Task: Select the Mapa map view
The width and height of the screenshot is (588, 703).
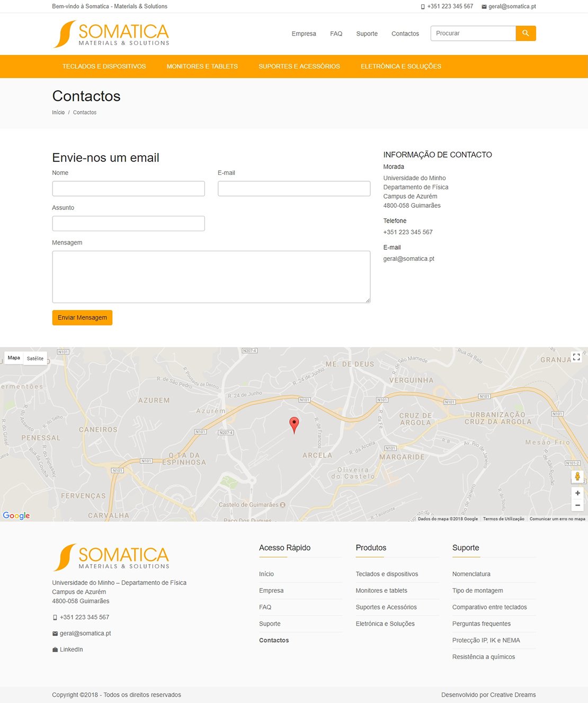Action: tap(14, 358)
